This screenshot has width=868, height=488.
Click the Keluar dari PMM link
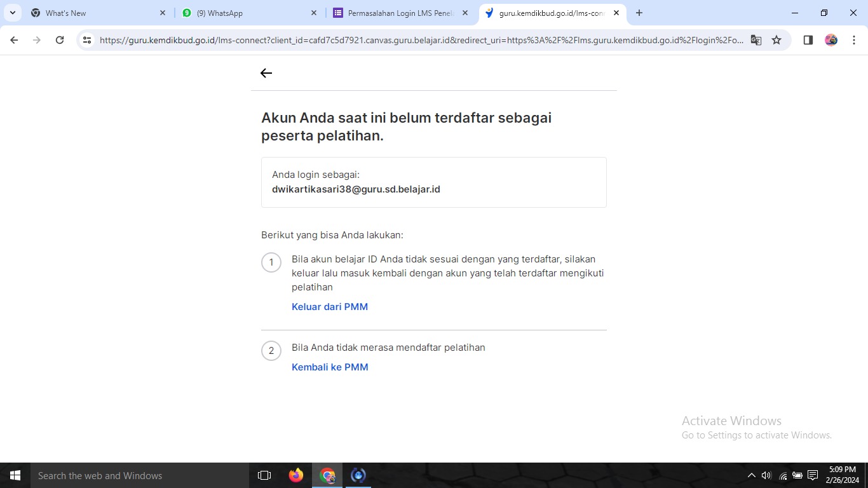(x=330, y=307)
